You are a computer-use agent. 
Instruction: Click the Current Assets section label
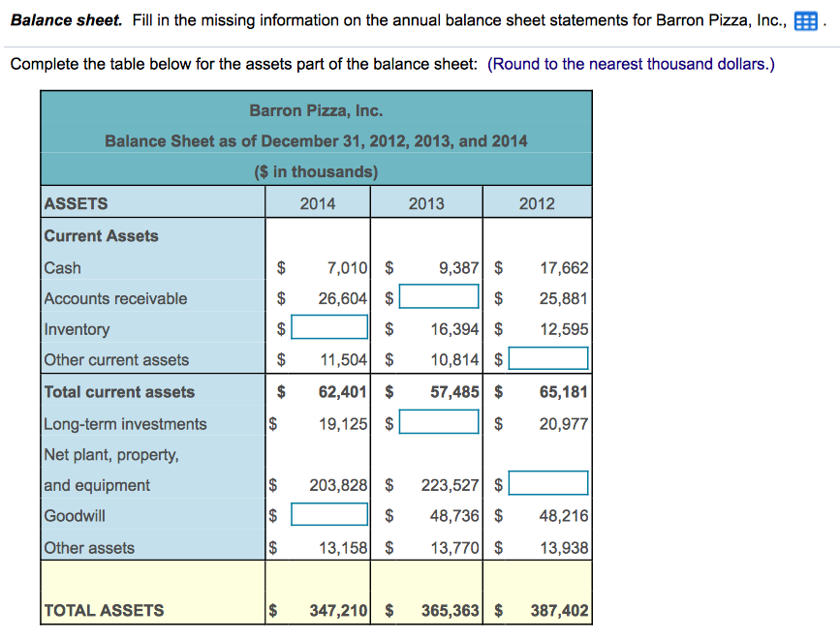point(101,235)
